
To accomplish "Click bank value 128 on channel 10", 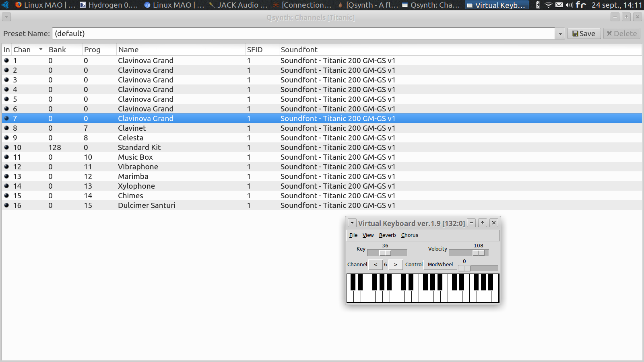I will [x=55, y=147].
